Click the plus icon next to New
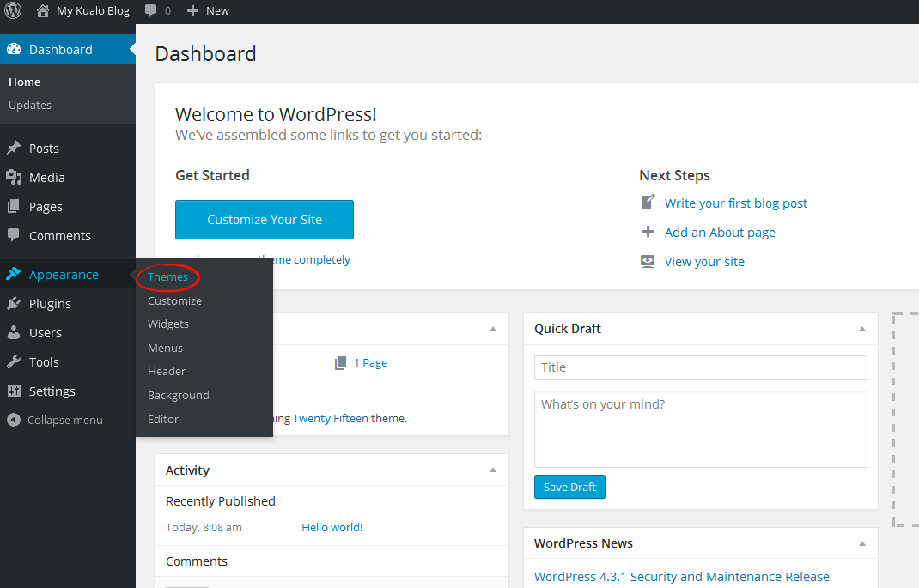Viewport: 919px width, 588px height. pyautogui.click(x=192, y=10)
